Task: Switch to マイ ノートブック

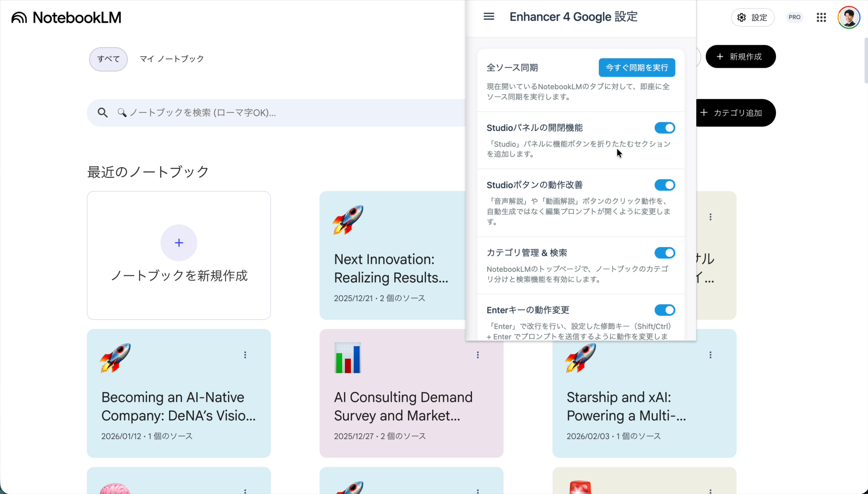Action: [171, 58]
